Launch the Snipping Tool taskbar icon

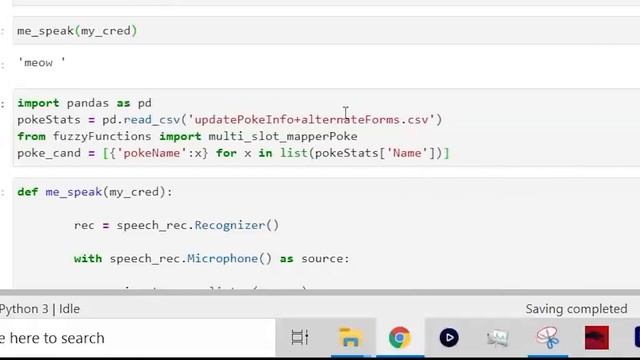tap(547, 338)
